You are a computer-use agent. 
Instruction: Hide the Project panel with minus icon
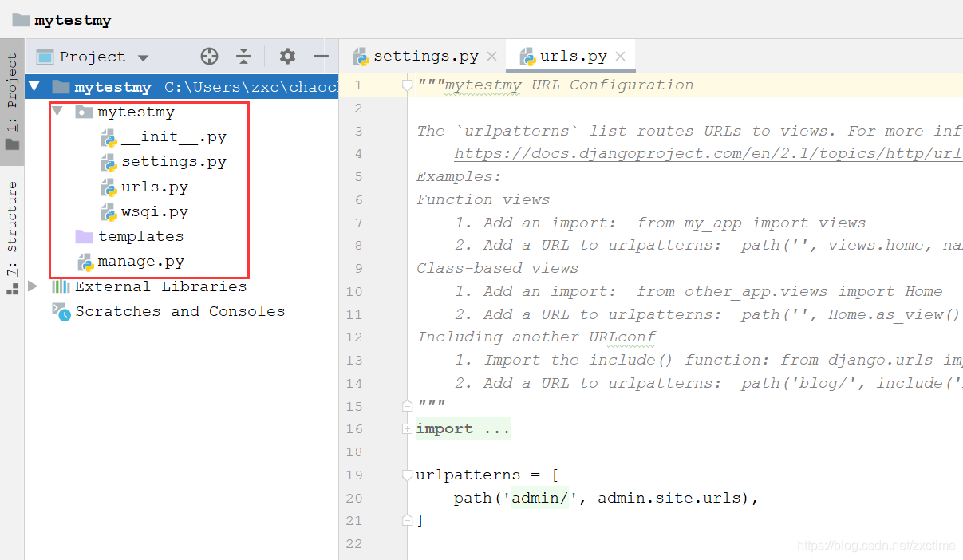click(322, 56)
